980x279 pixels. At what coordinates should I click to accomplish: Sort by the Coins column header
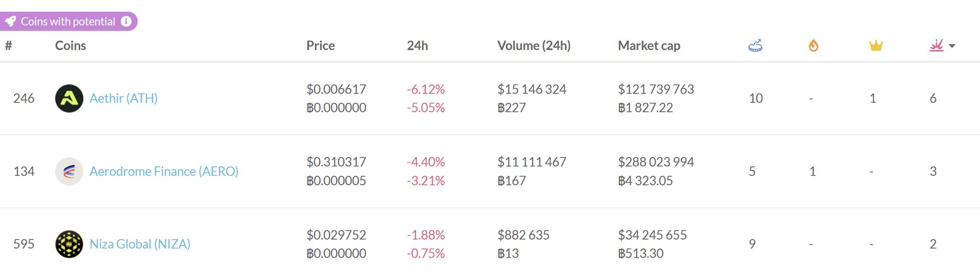tap(70, 46)
